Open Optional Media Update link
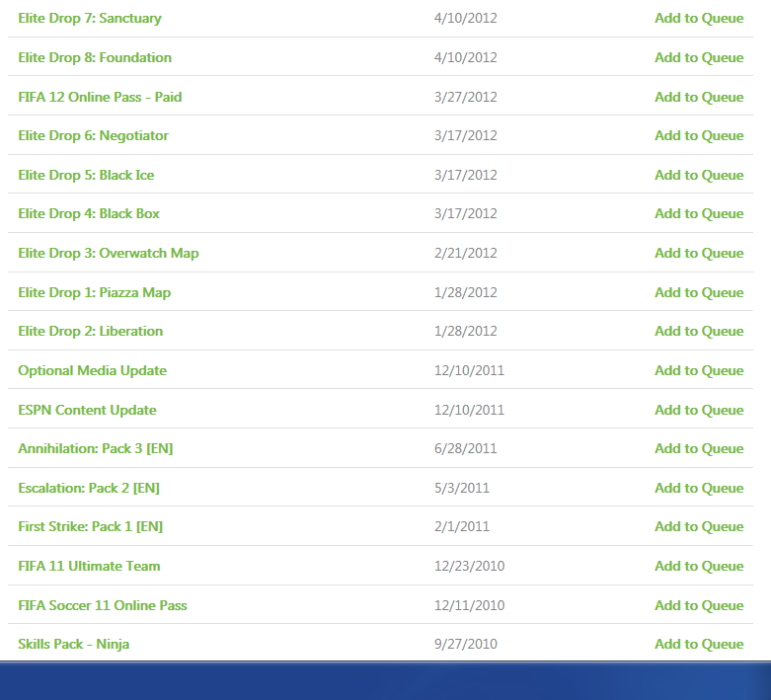This screenshot has width=771, height=700. tap(93, 371)
